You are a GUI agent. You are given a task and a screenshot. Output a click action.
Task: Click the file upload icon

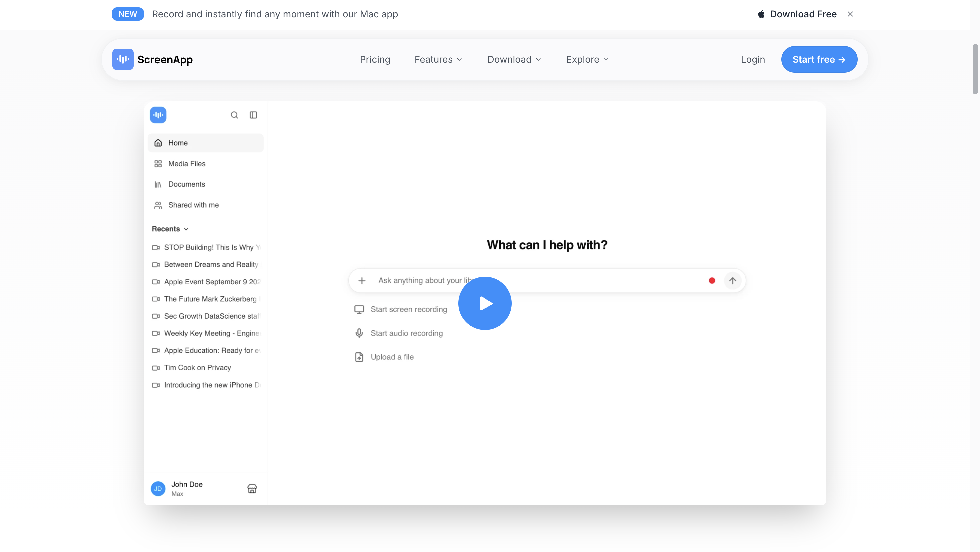[x=359, y=357]
